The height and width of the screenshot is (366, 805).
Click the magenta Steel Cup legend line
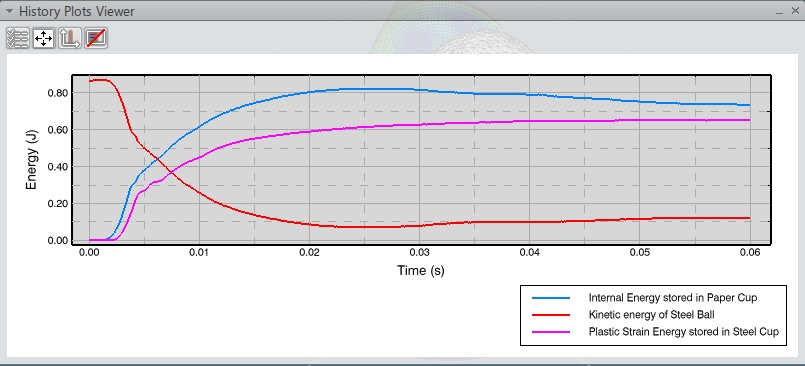(551, 332)
